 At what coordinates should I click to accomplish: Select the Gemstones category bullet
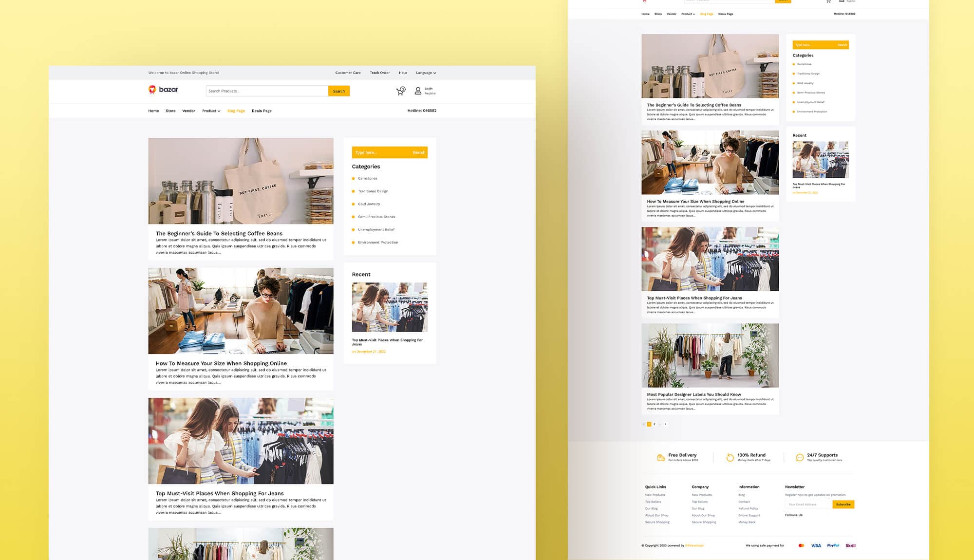pos(353,178)
